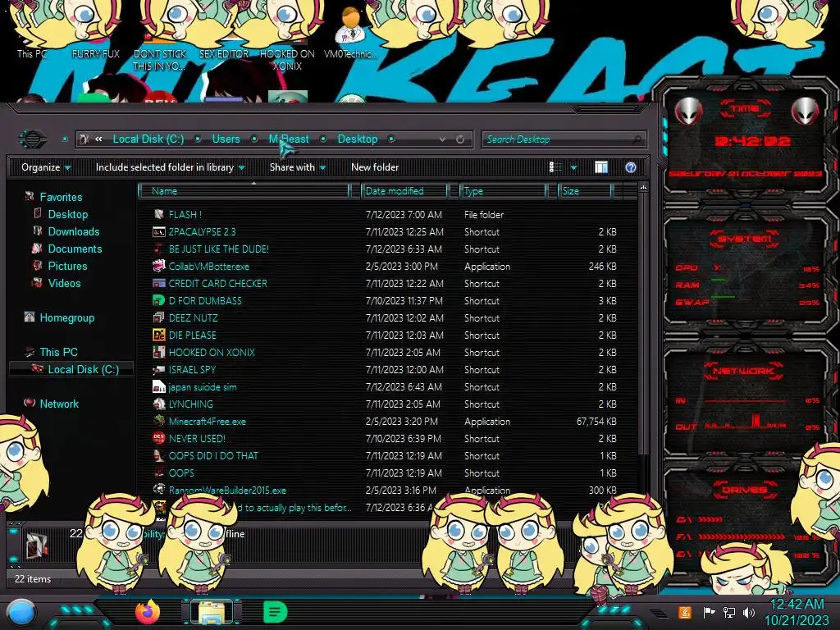The width and height of the screenshot is (840, 630).
Task: Refresh the folder with the refresh icon
Action: tap(460, 139)
